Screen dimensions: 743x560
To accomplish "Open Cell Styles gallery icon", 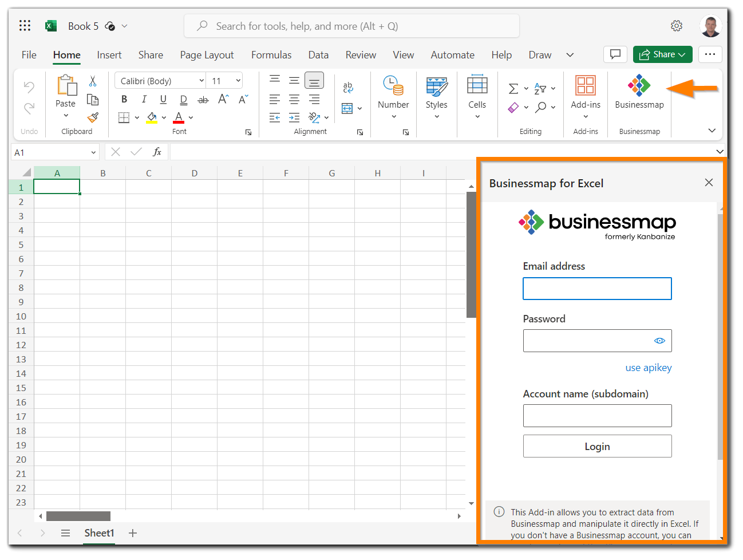I will 436,90.
